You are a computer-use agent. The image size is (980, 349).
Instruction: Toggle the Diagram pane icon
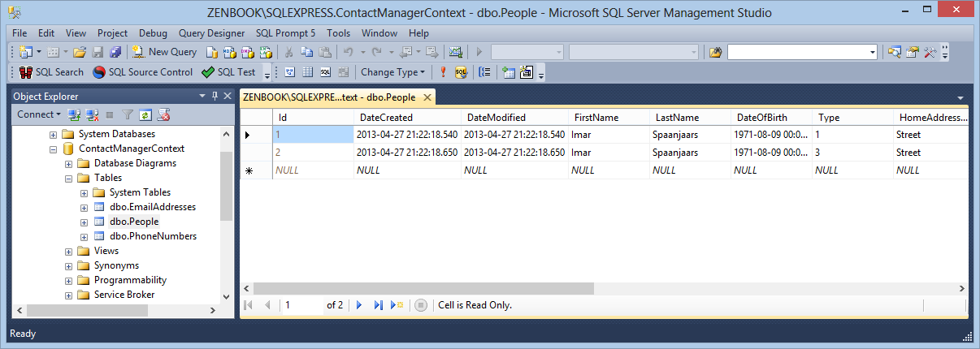coord(289,72)
